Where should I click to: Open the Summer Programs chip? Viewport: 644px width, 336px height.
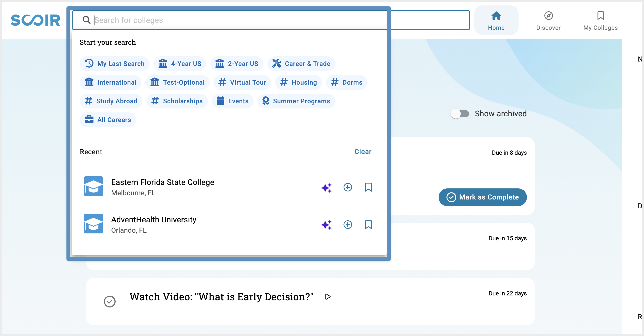coord(296,101)
